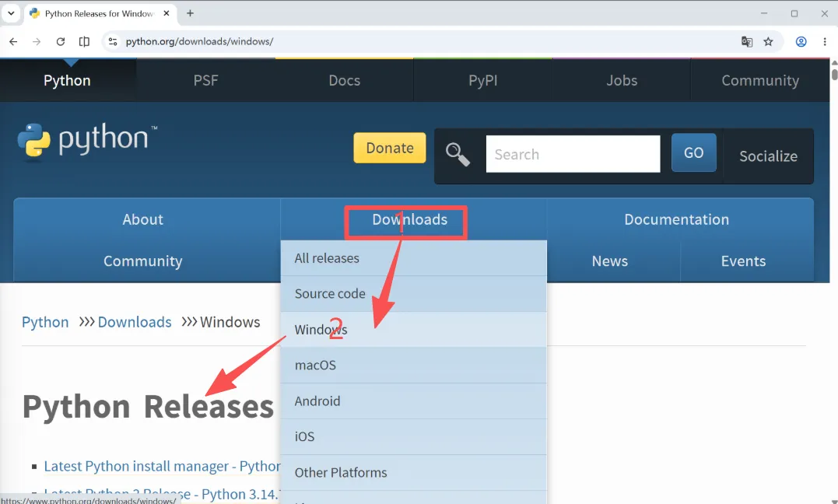Choose Source code from Downloads dropdown
This screenshot has width=838, height=504.
click(414, 294)
